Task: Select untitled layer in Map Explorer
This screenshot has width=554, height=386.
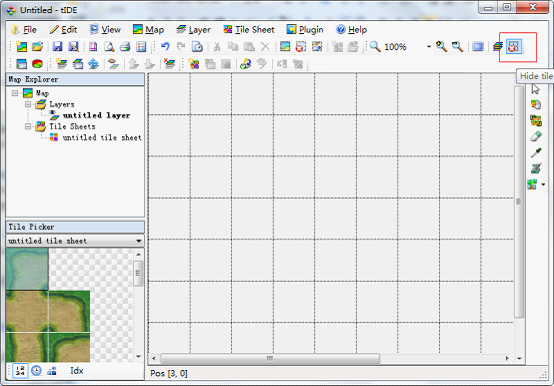Action: (96, 115)
